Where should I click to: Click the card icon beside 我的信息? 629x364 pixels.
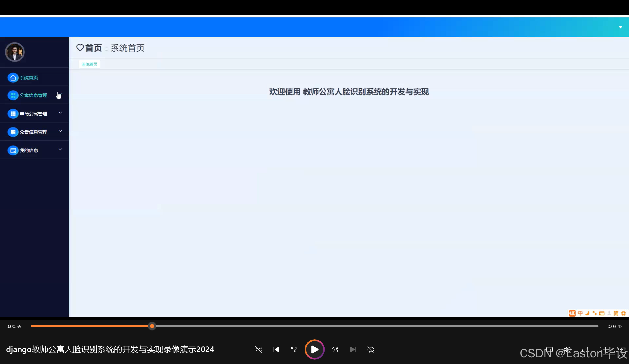pyautogui.click(x=13, y=150)
